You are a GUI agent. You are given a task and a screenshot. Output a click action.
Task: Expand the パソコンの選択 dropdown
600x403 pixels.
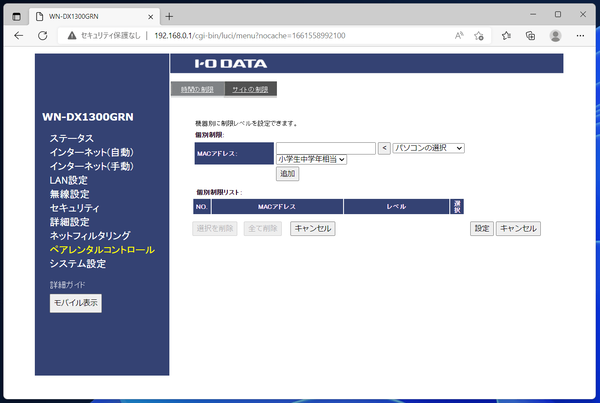(430, 147)
